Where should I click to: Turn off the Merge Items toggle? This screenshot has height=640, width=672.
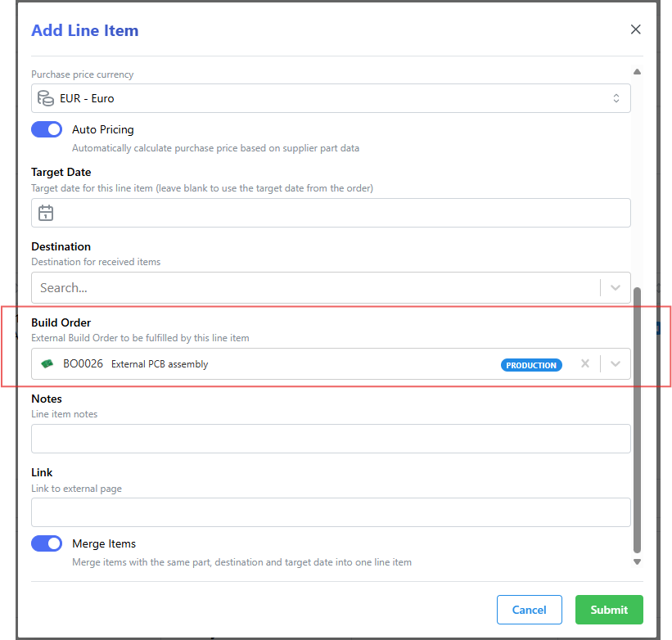pos(47,543)
